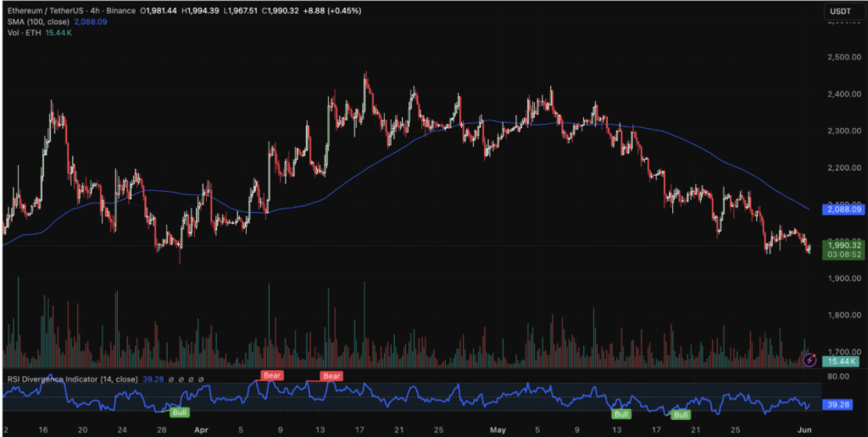Click the 2,300.00 price axis label
The height and width of the screenshot is (437, 868).
[843, 131]
